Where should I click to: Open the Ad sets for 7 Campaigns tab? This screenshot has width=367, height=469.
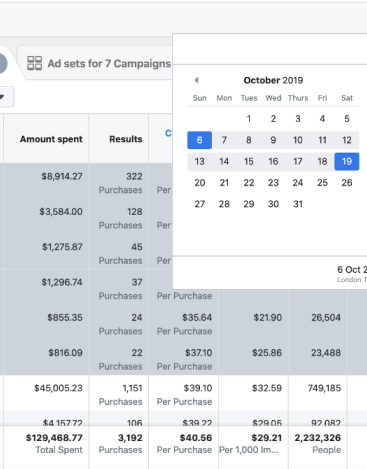click(99, 63)
